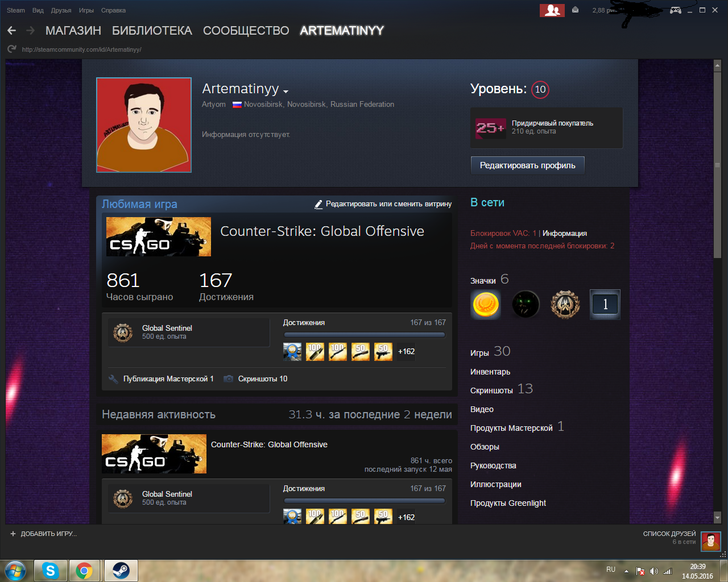Viewport: 728px width, 582px height.
Task: Click the pencil icon for editing the showcase
Action: [318, 204]
